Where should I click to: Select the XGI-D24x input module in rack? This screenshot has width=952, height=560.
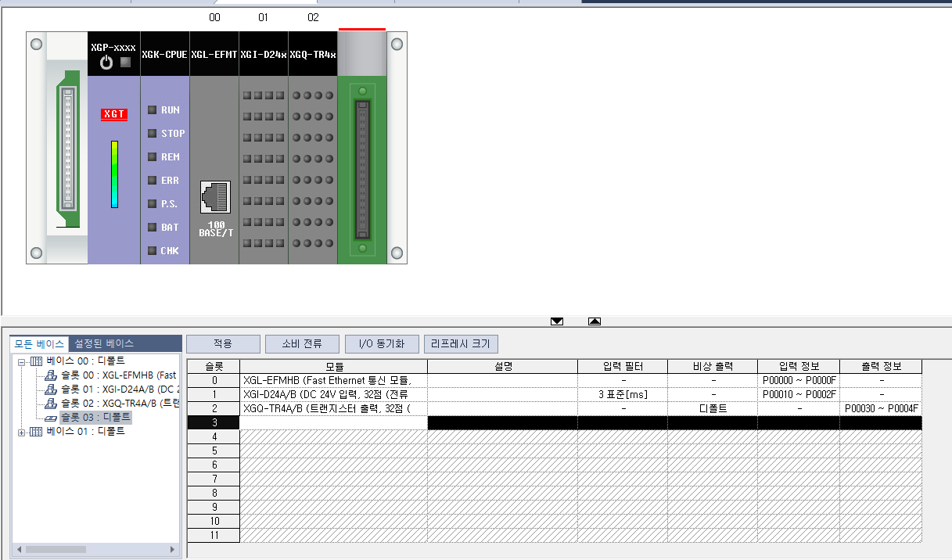pyautogui.click(x=264, y=148)
